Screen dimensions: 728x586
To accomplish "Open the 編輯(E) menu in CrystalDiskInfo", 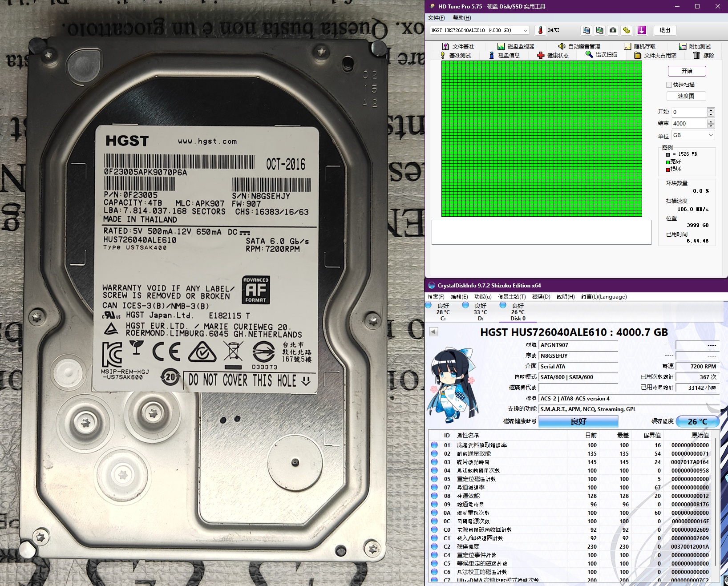I will pyautogui.click(x=459, y=297).
